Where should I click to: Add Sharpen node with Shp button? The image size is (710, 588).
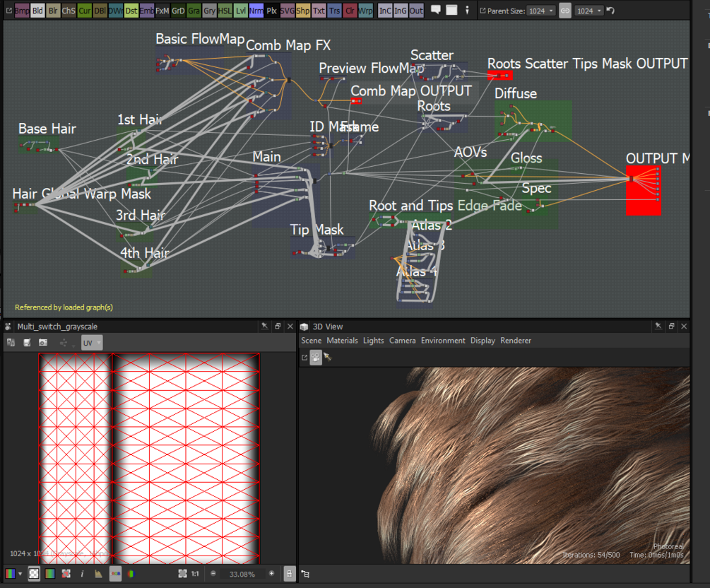302,11
